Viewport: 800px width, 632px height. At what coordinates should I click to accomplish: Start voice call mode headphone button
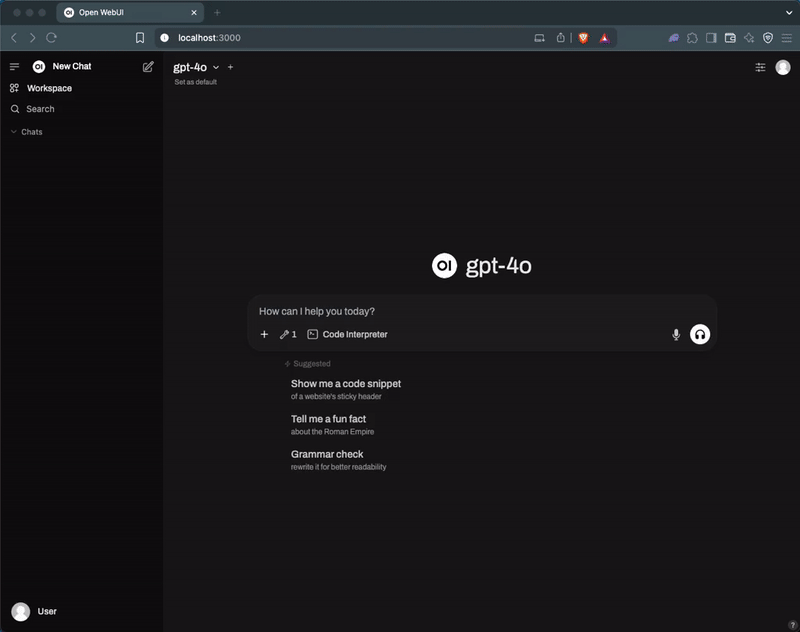click(700, 335)
